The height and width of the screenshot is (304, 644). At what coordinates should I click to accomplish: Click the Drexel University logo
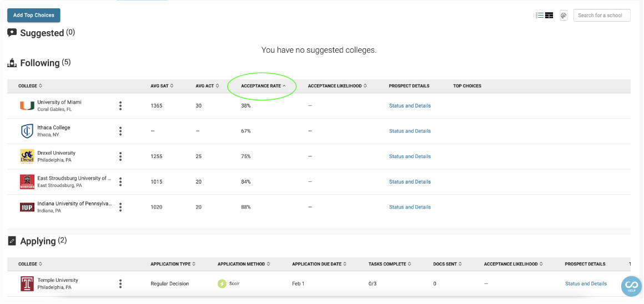pos(27,156)
